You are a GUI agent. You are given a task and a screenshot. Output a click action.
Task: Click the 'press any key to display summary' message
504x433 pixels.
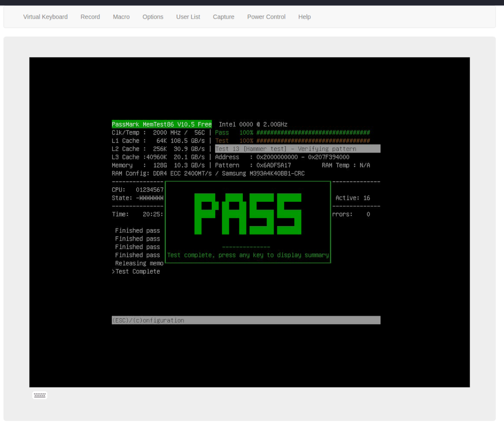point(249,255)
